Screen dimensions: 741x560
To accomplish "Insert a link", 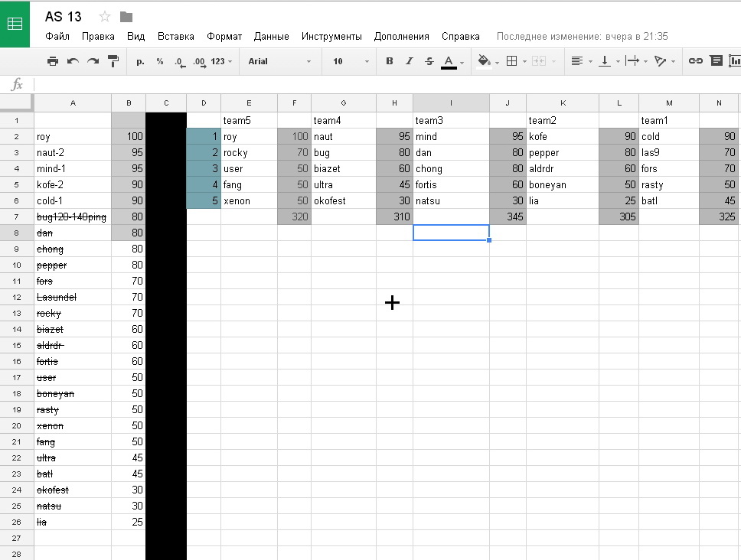I will [x=696, y=61].
